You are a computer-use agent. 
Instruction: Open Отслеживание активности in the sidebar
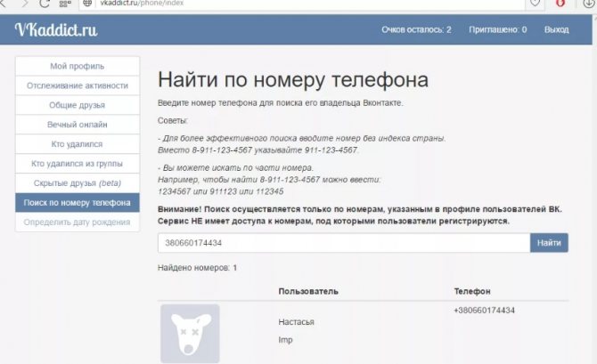(78, 85)
